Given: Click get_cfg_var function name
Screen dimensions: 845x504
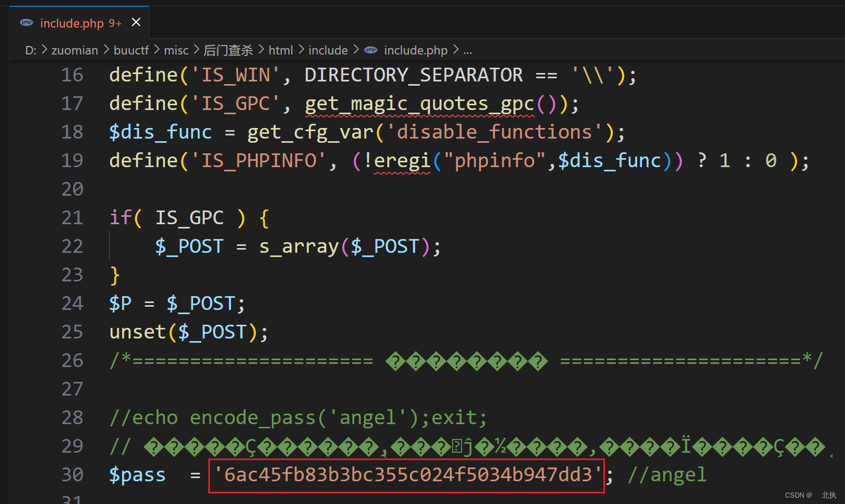Looking at the screenshot, I should [311, 132].
